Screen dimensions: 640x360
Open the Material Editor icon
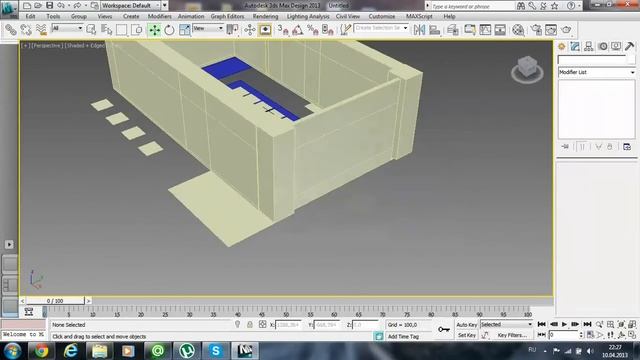tap(518, 29)
